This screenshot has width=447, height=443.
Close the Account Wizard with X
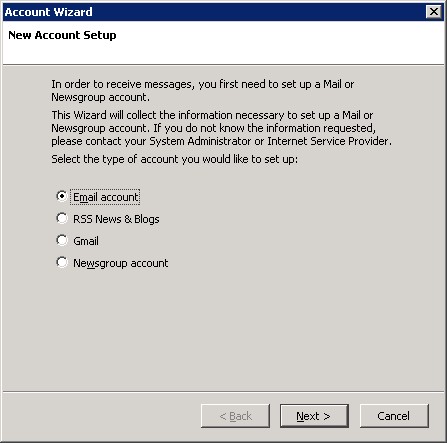click(434, 12)
